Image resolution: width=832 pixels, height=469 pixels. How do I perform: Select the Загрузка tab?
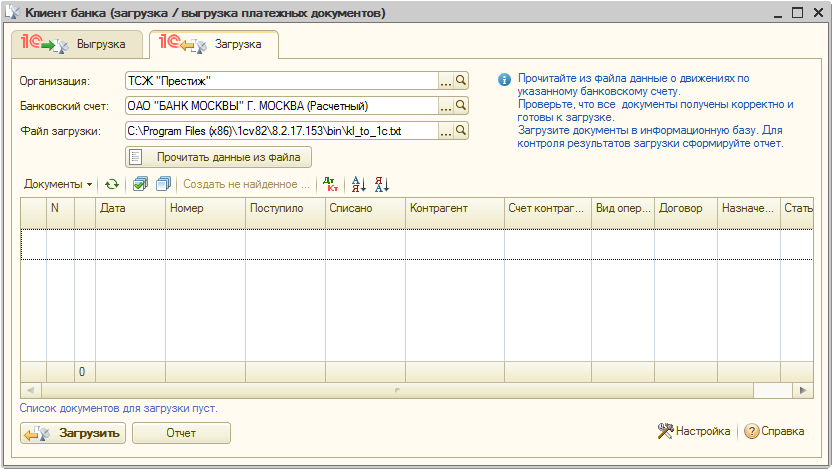coord(214,44)
